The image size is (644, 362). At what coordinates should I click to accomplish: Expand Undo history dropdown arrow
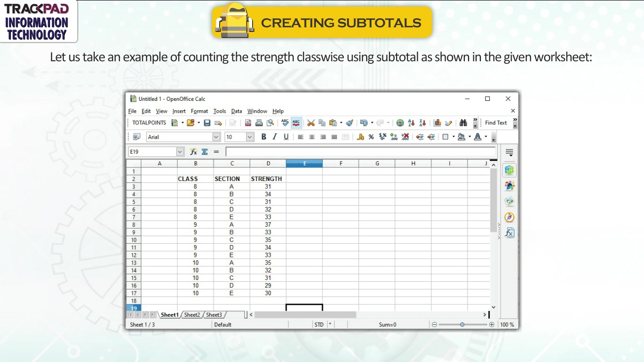pyautogui.click(x=372, y=123)
